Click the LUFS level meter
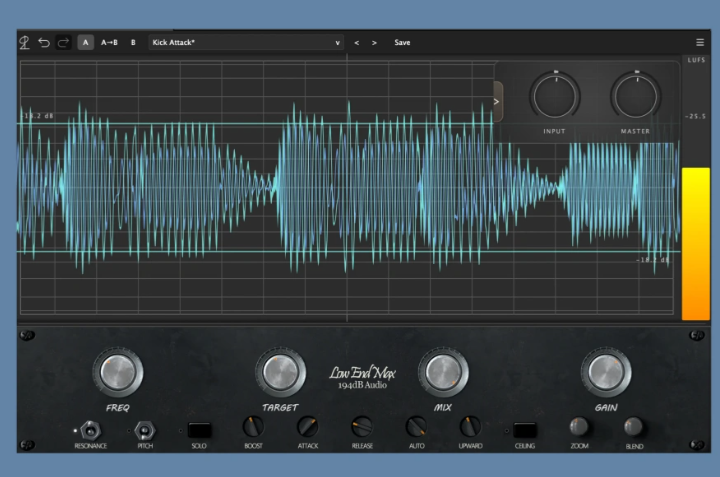720x477 pixels. pos(696,243)
